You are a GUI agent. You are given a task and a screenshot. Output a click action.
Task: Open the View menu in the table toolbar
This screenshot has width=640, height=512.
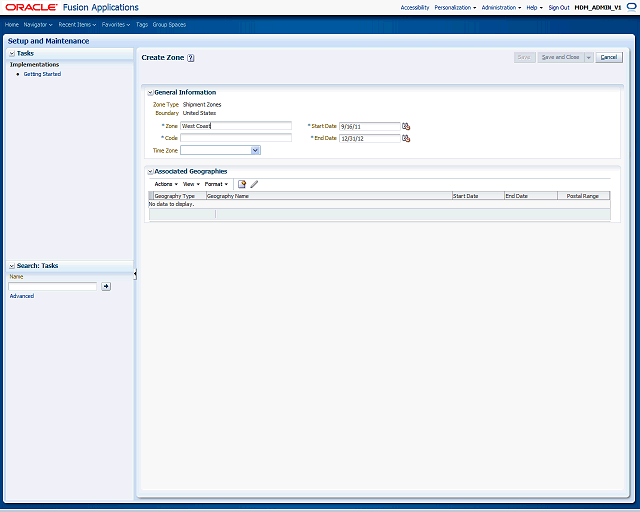pyautogui.click(x=191, y=184)
